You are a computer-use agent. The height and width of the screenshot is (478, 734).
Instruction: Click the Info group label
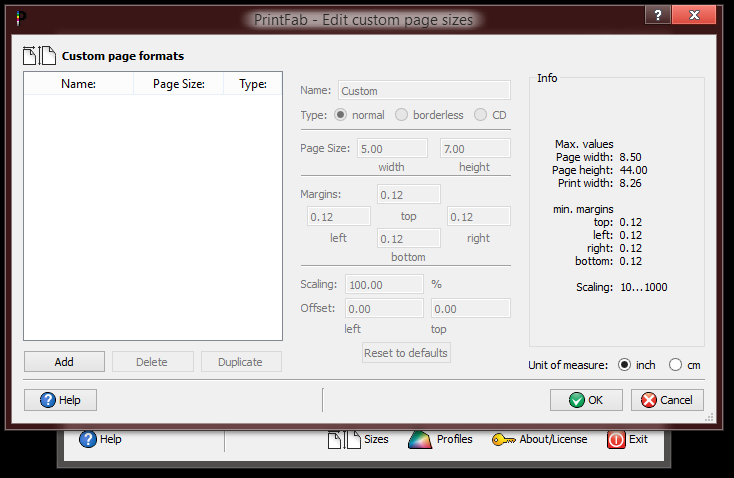tap(547, 78)
